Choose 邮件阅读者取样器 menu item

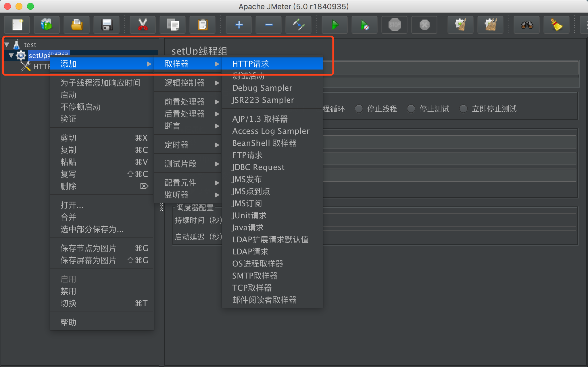point(272,300)
